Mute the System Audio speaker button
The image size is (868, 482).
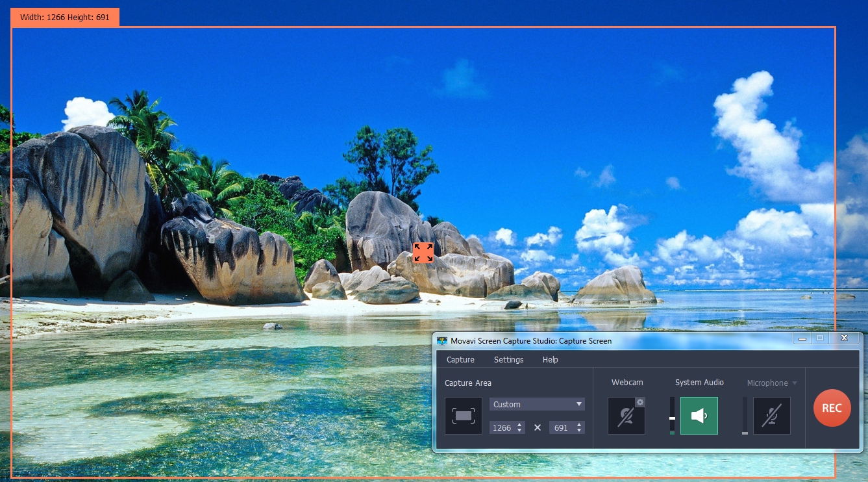tap(699, 416)
